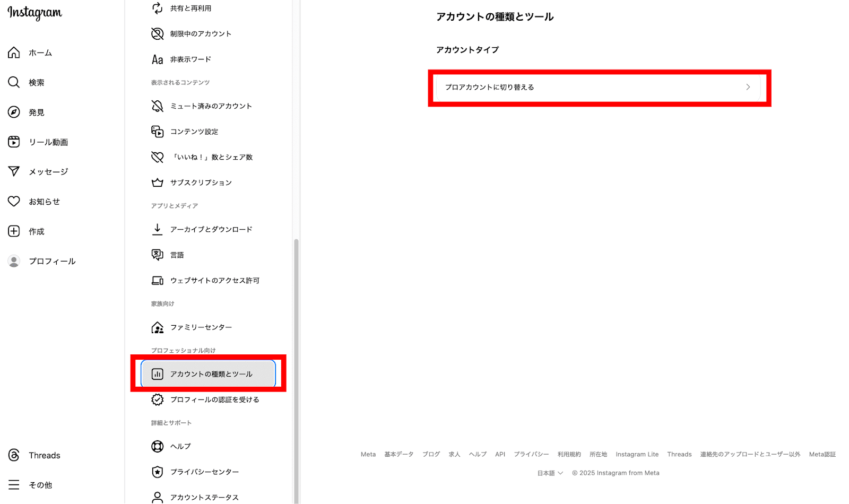
Task: Open the ホーム home icon
Action: pyautogui.click(x=14, y=53)
